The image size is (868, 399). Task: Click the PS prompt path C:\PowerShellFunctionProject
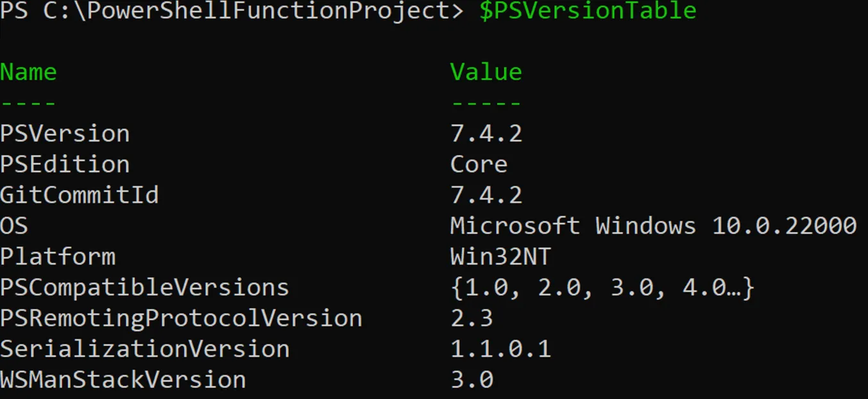(253, 11)
